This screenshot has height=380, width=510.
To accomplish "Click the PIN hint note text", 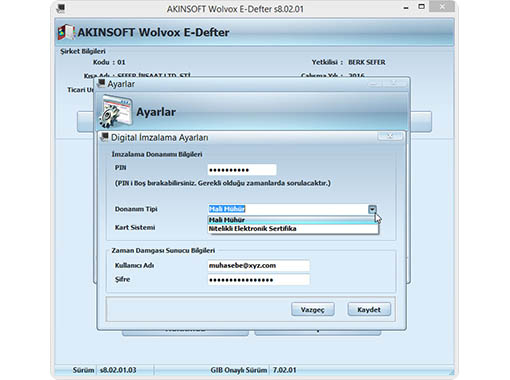I will tap(223, 183).
